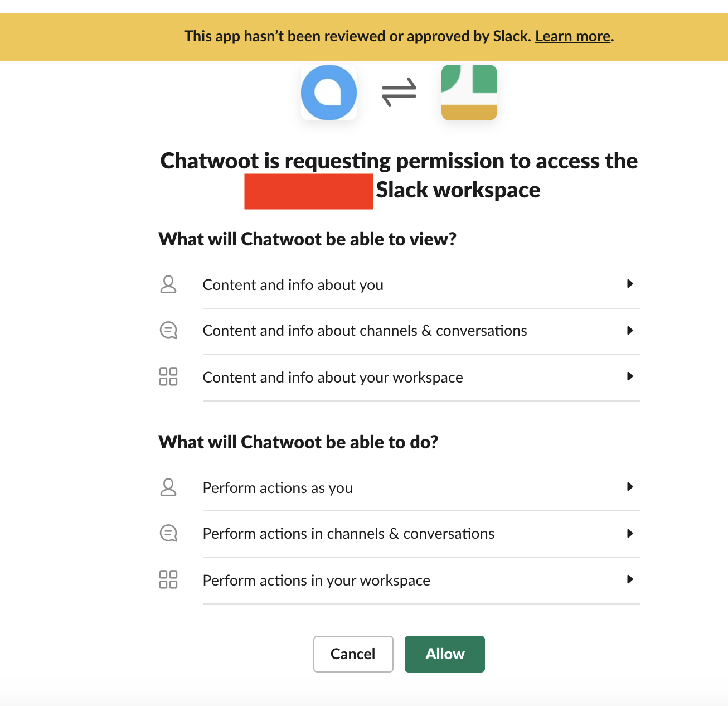
Task: Click 'Content and info about you' text
Action: [x=293, y=285]
